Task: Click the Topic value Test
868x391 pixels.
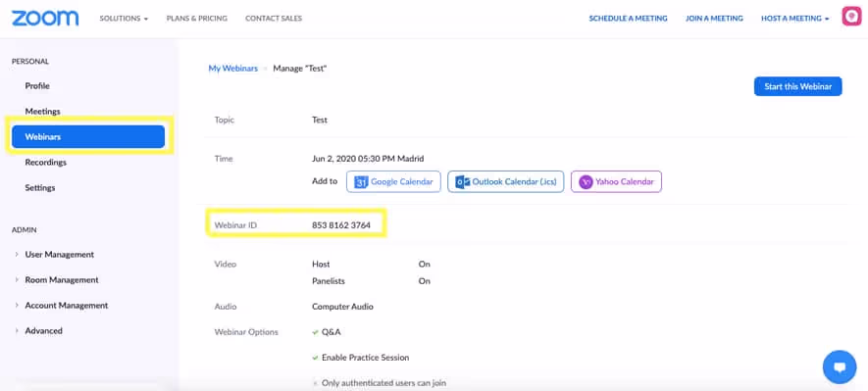Action: tap(320, 120)
